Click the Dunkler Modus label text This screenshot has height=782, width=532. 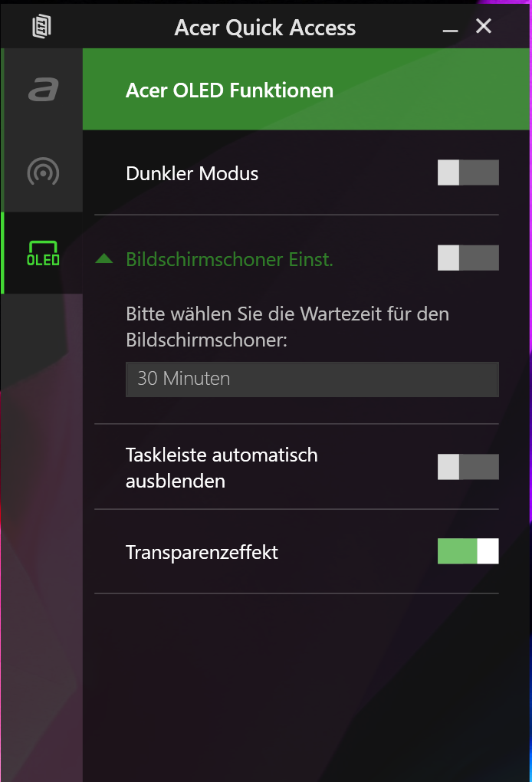click(192, 173)
